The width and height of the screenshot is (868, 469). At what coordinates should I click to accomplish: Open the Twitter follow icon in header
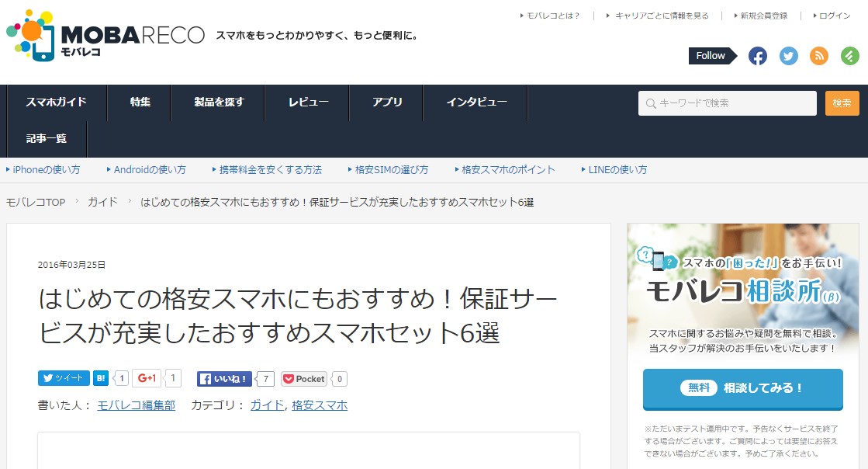(789, 56)
